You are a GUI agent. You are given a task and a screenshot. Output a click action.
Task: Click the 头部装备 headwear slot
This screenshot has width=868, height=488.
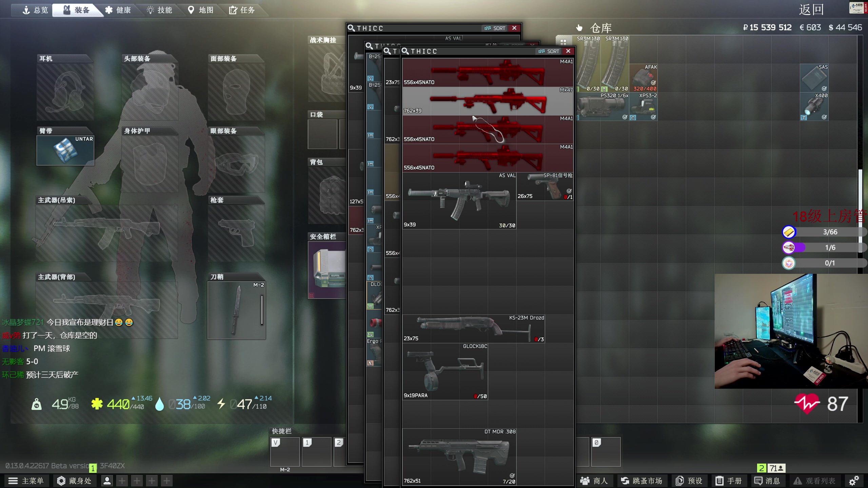[150, 91]
